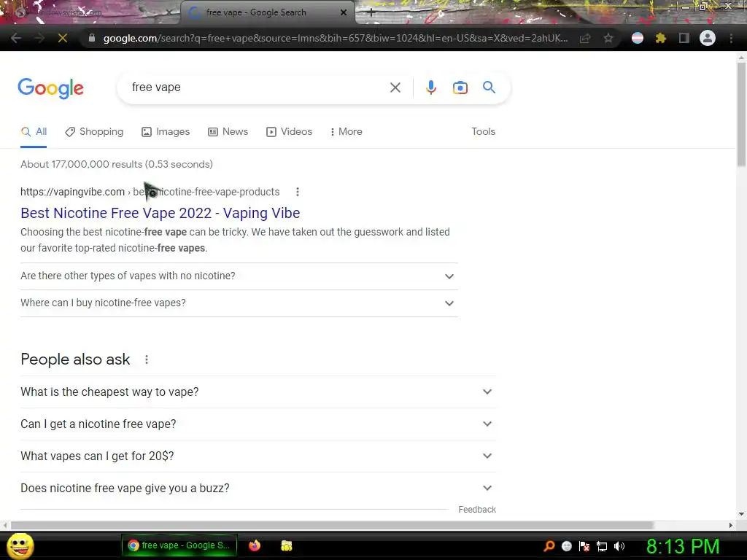
Task: Expand 'What vapes can I get for 20$?'
Action: coord(258,456)
